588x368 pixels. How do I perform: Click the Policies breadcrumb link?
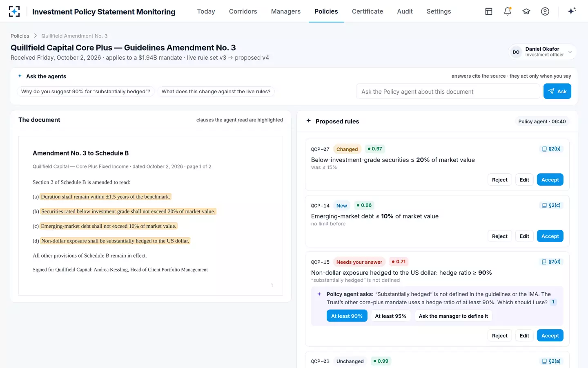pos(20,36)
